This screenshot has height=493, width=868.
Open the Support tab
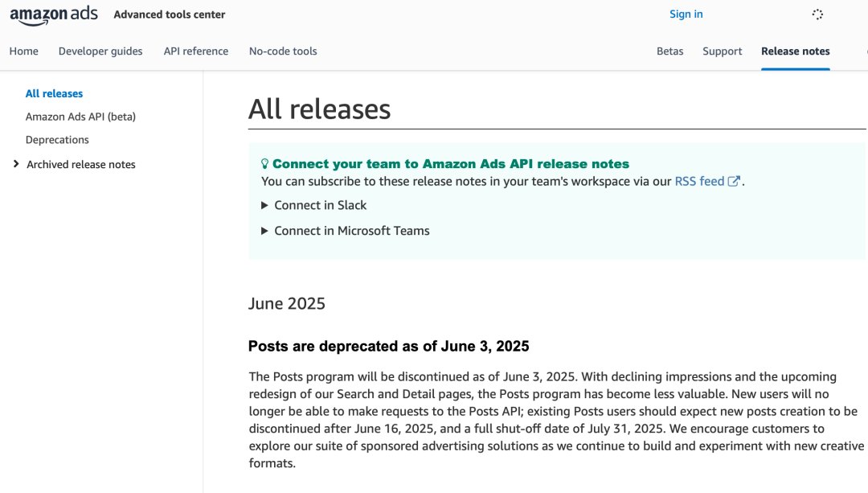[x=723, y=51]
